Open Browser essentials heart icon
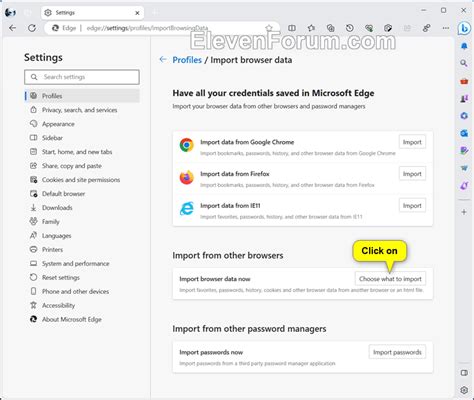Image resolution: width=474 pixels, height=400 pixels. 369,28
